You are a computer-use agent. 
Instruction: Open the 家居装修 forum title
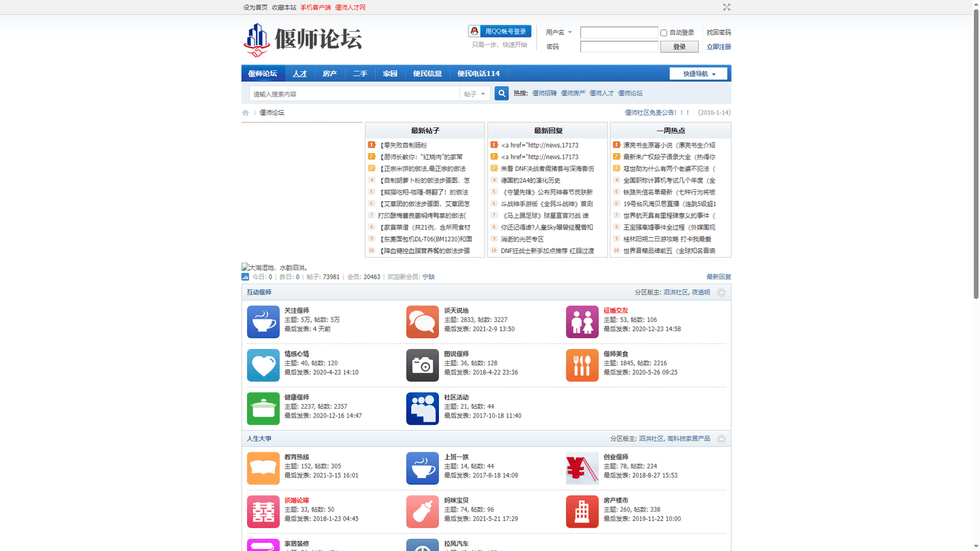tap(297, 544)
